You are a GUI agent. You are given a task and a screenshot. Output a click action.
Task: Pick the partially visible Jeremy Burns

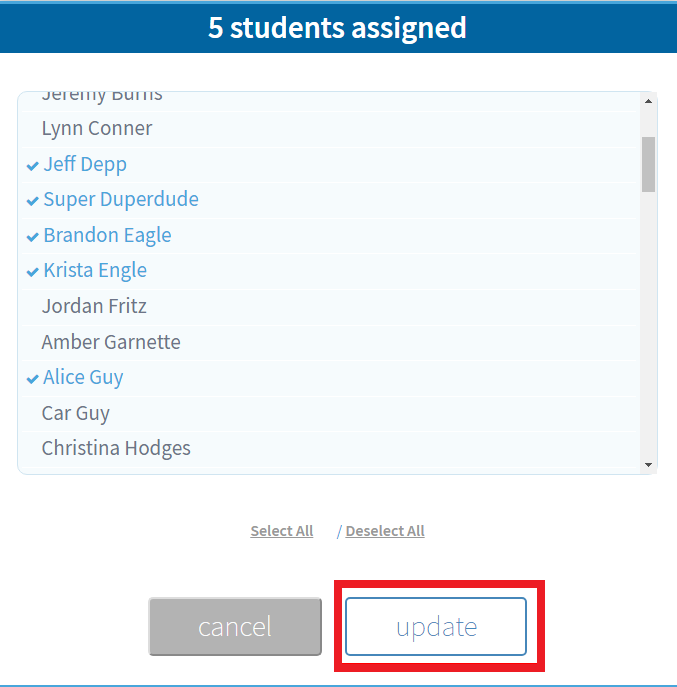coord(102,97)
